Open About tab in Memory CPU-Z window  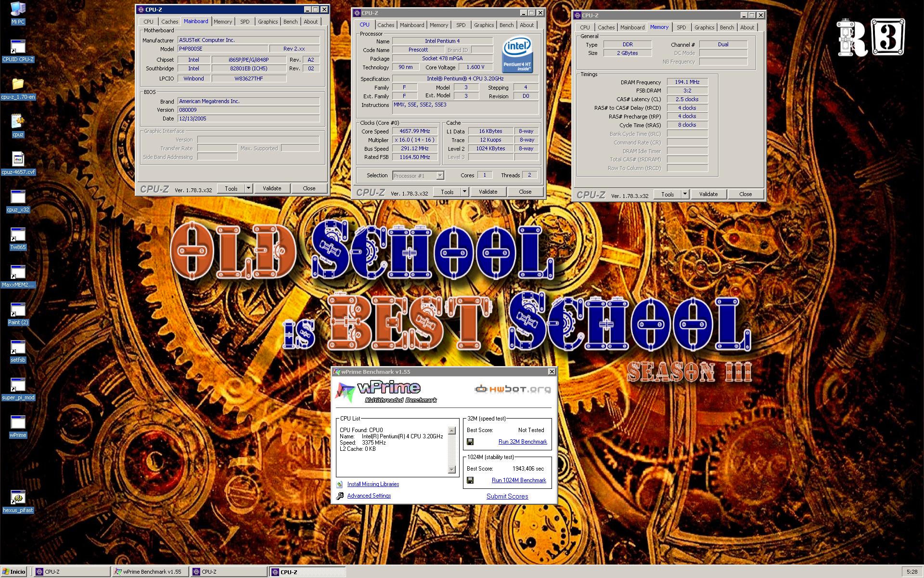747,27
